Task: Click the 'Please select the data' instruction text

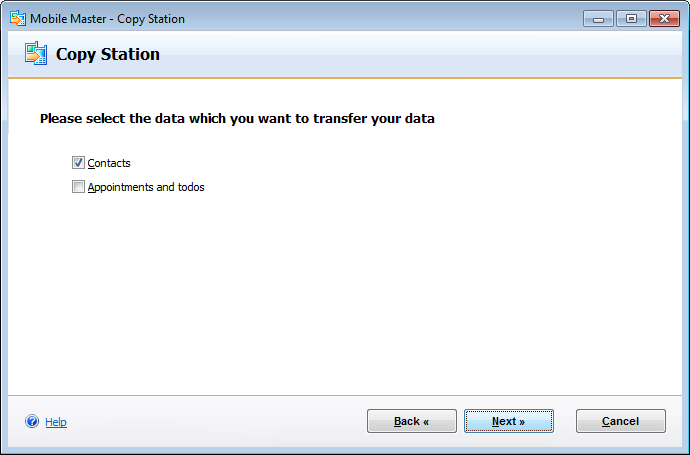Action: 237,118
